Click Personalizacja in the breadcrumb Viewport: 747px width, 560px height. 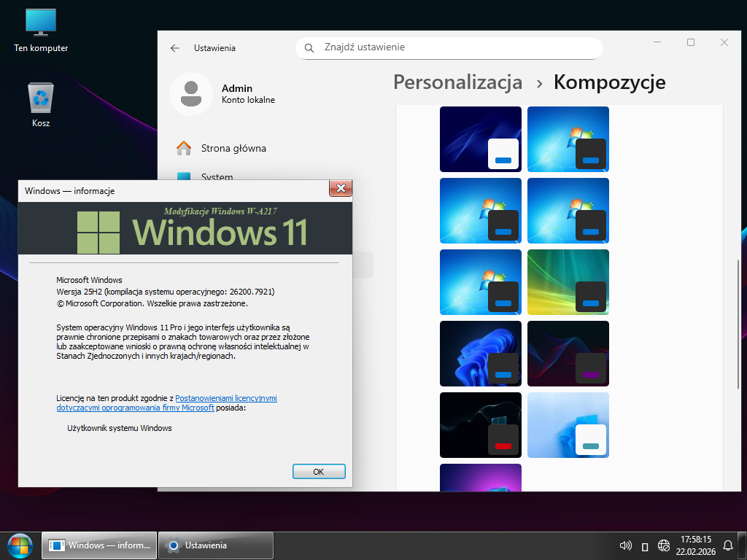point(457,82)
